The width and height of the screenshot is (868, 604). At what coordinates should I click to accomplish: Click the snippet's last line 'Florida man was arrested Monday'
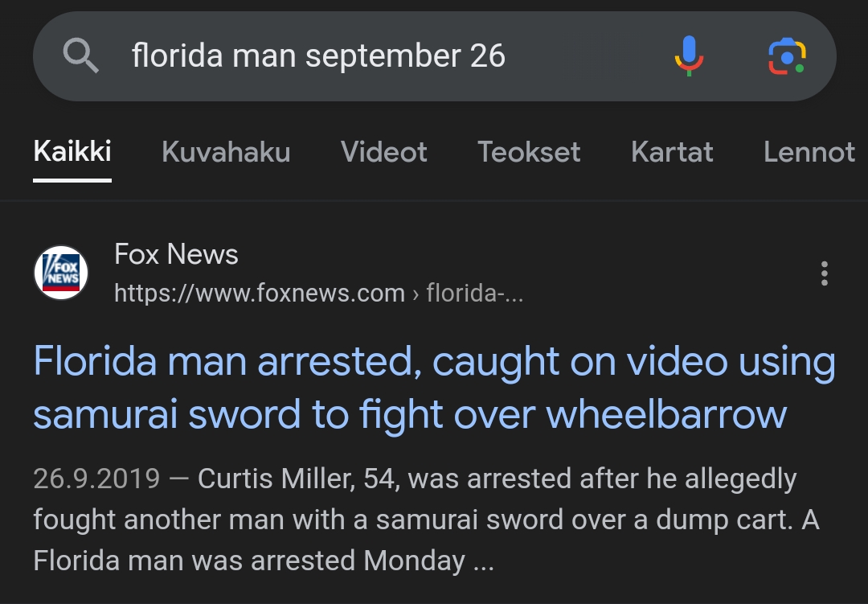coord(249,561)
